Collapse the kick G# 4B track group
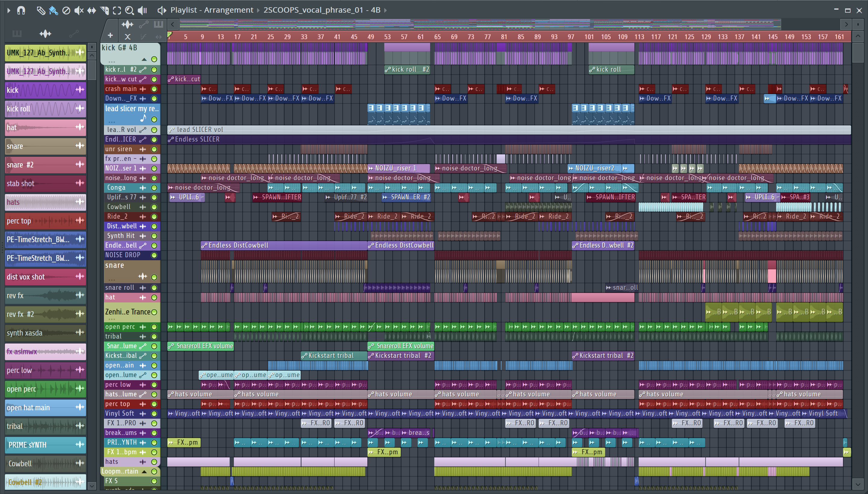This screenshot has height=494, width=868. click(144, 59)
